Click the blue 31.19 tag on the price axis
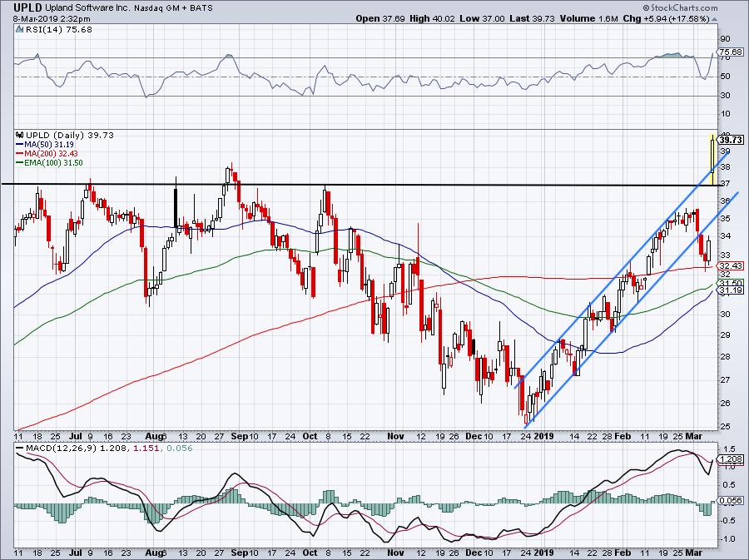The height and width of the screenshot is (560, 749). pos(731,290)
